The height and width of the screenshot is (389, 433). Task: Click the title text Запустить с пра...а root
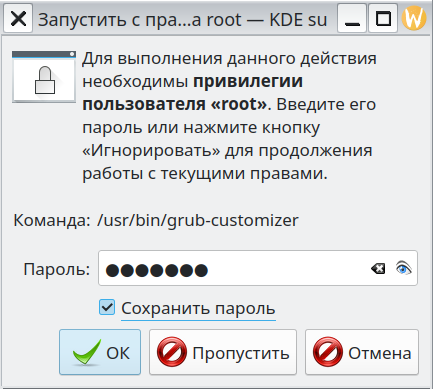tap(139, 20)
